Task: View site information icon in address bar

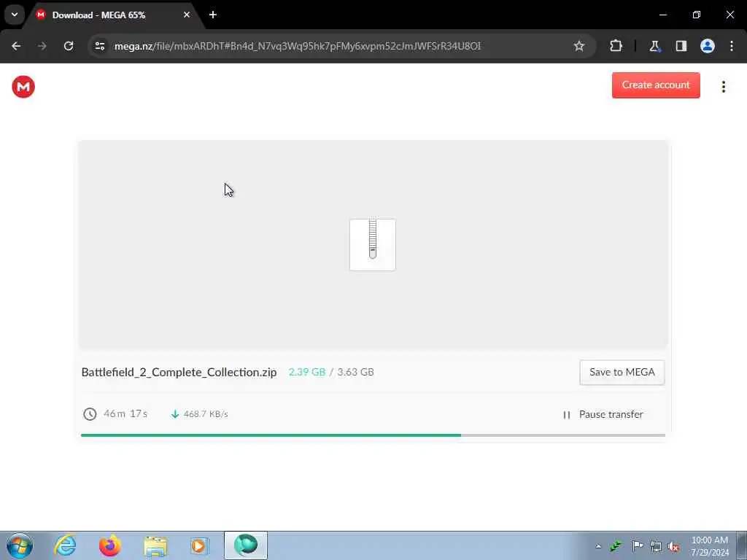Action: tap(100, 46)
